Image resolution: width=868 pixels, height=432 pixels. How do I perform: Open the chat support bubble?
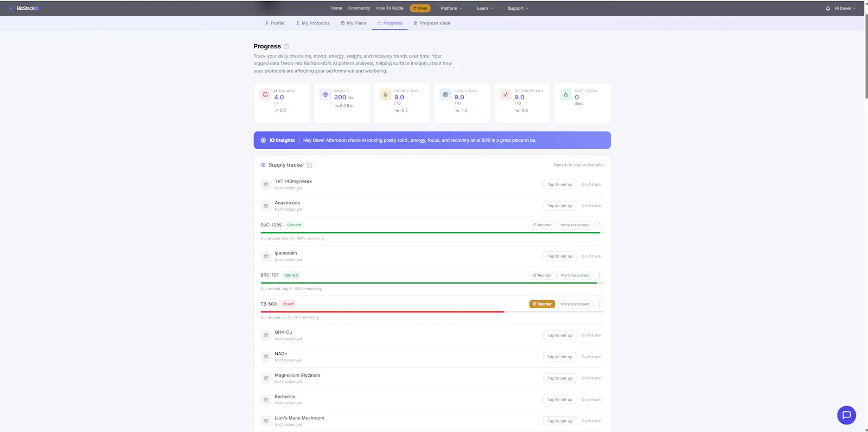(846, 415)
